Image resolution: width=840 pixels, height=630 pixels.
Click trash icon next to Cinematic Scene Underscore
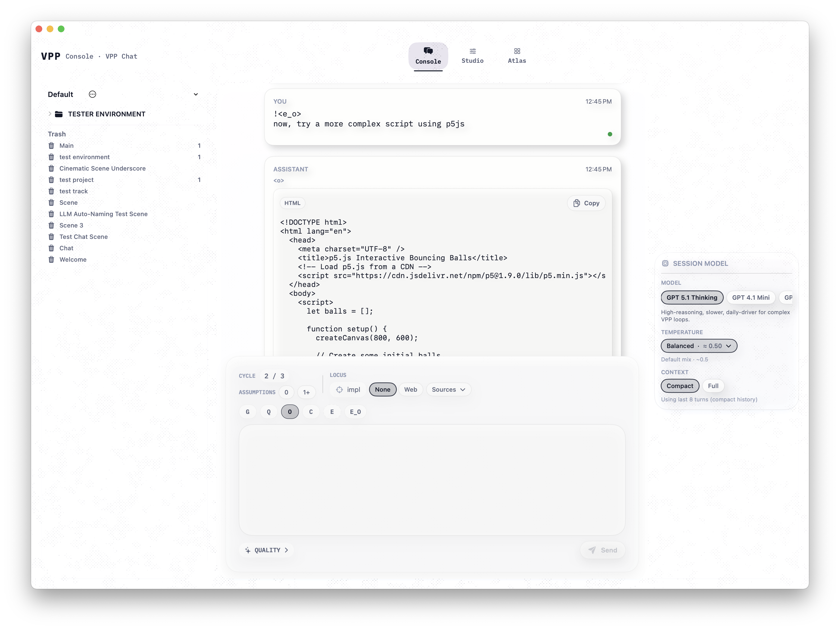coord(51,168)
